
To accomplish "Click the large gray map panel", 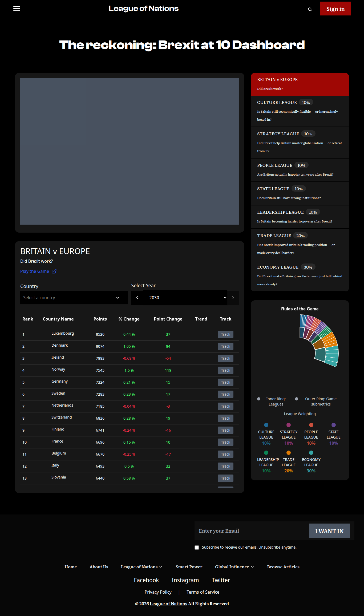I will point(130,151).
